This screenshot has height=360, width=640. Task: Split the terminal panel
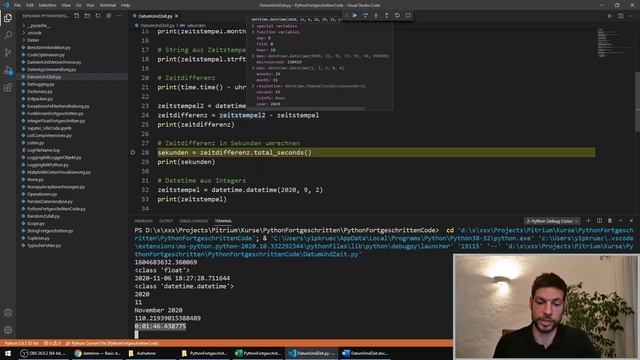[x=599, y=221]
